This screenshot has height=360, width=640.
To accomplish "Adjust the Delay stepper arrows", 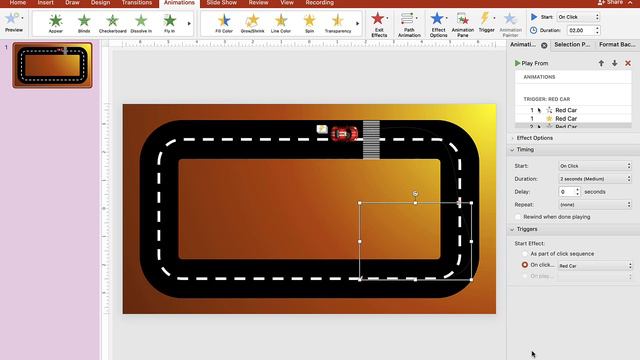I will 578,191.
